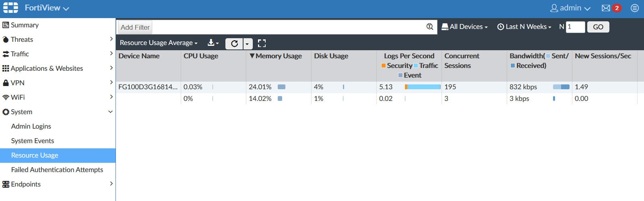Screen dimensions: 644x201
Task: Open the Resource Usage Average dropdown
Action: [159, 43]
